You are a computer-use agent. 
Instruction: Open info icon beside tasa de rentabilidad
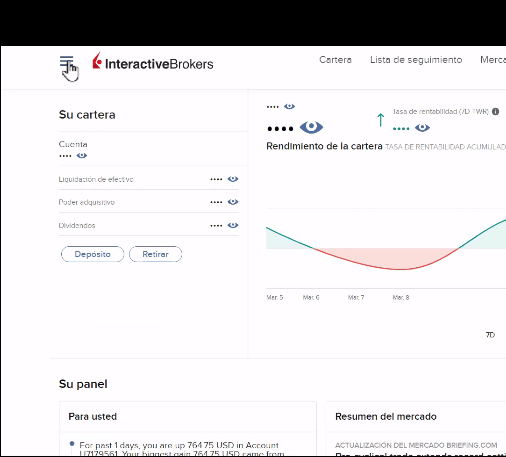click(x=495, y=111)
